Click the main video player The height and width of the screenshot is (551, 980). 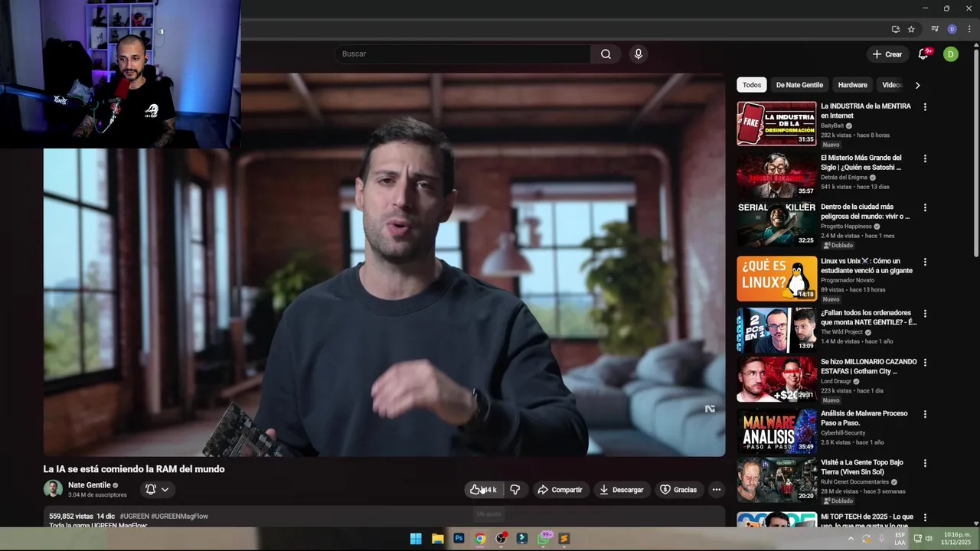coord(384,265)
